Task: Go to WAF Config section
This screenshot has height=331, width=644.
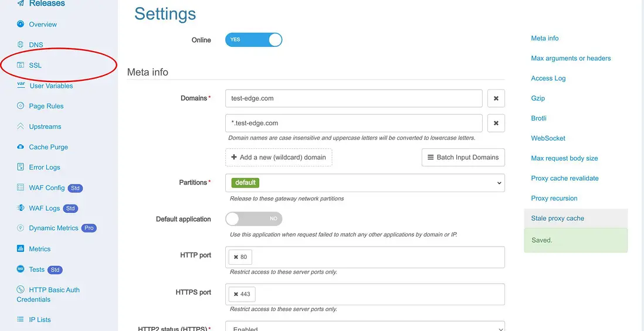Action: click(46, 188)
